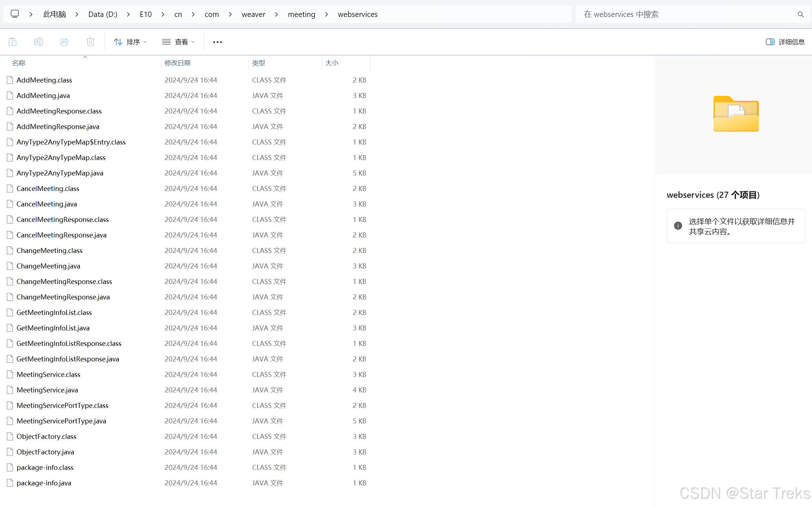This screenshot has width=812, height=507.
Task: Click the search magnifier icon
Action: click(x=800, y=14)
